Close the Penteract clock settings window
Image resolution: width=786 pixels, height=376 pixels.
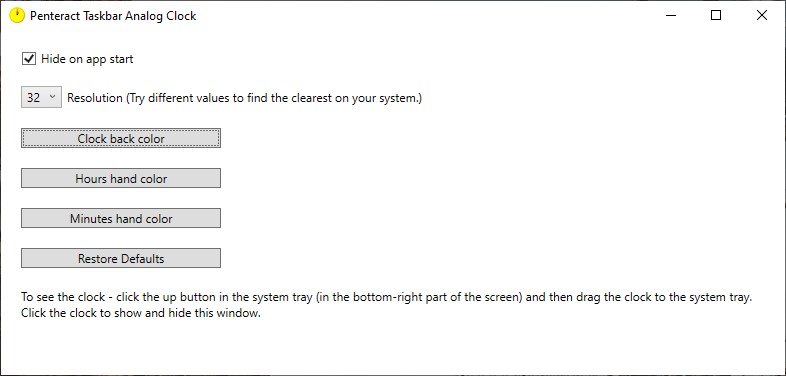click(761, 16)
